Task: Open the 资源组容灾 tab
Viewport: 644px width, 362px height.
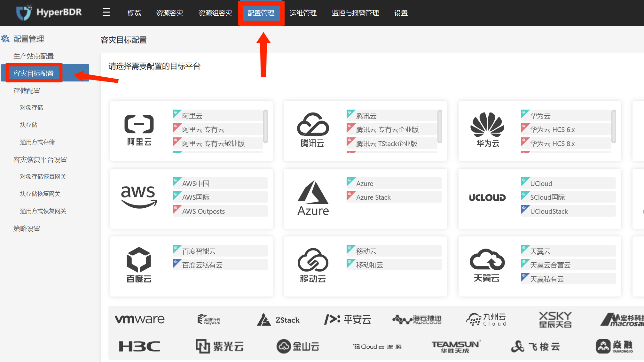Action: tap(215, 13)
